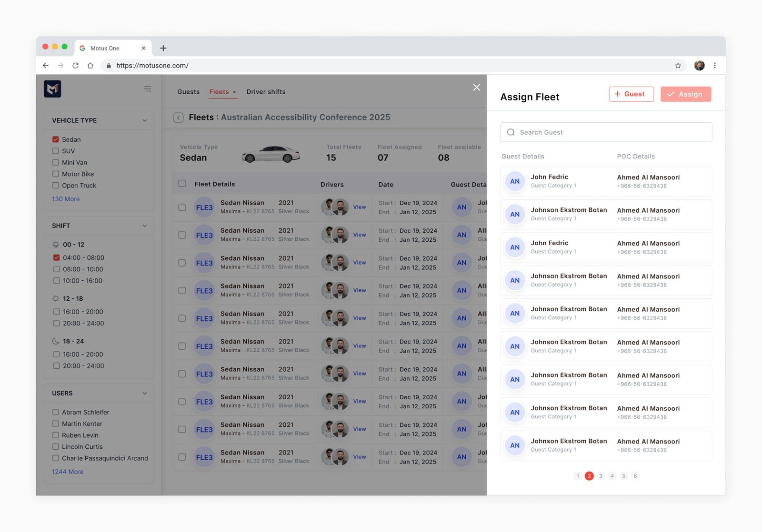Go to guest list page 1
The height and width of the screenshot is (532, 762).
578,476
